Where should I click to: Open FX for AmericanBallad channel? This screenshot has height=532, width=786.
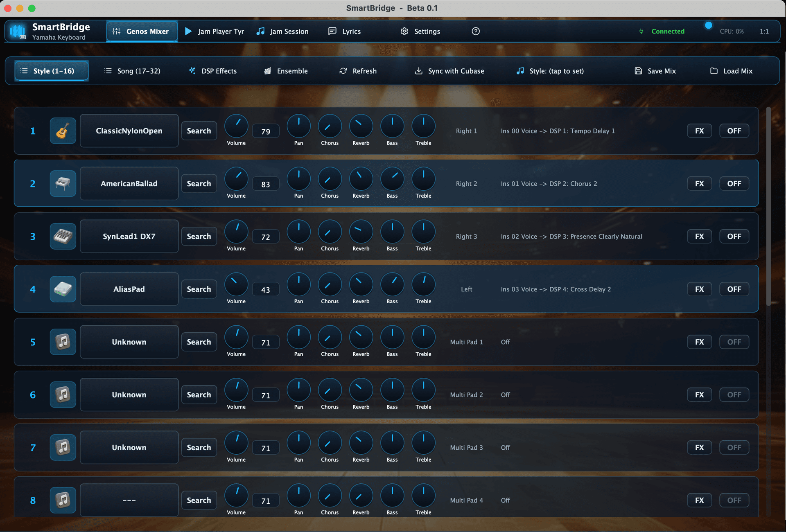[699, 184]
